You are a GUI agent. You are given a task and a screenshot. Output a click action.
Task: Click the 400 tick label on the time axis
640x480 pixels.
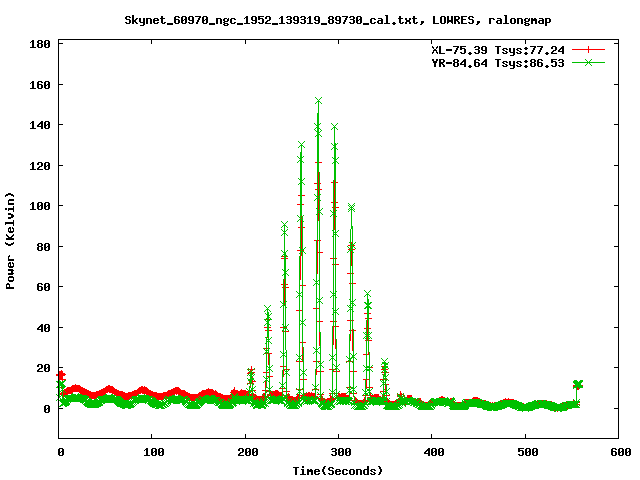pos(432,453)
